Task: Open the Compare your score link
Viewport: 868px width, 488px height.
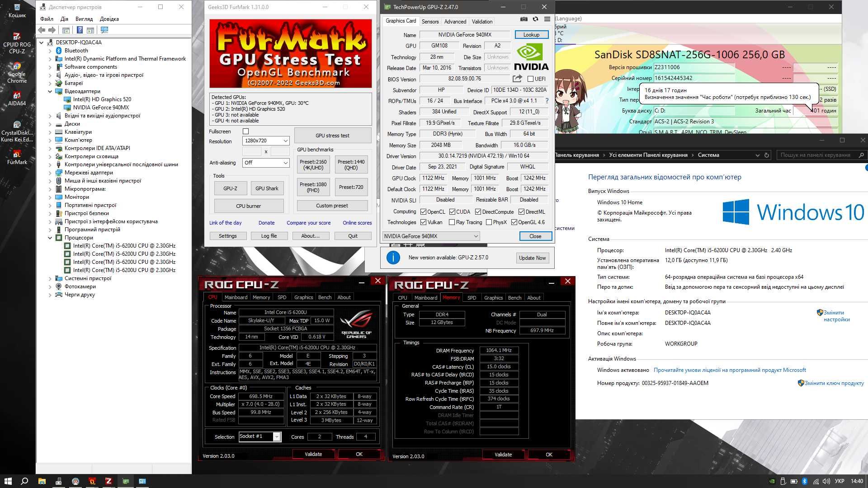Action: click(308, 223)
